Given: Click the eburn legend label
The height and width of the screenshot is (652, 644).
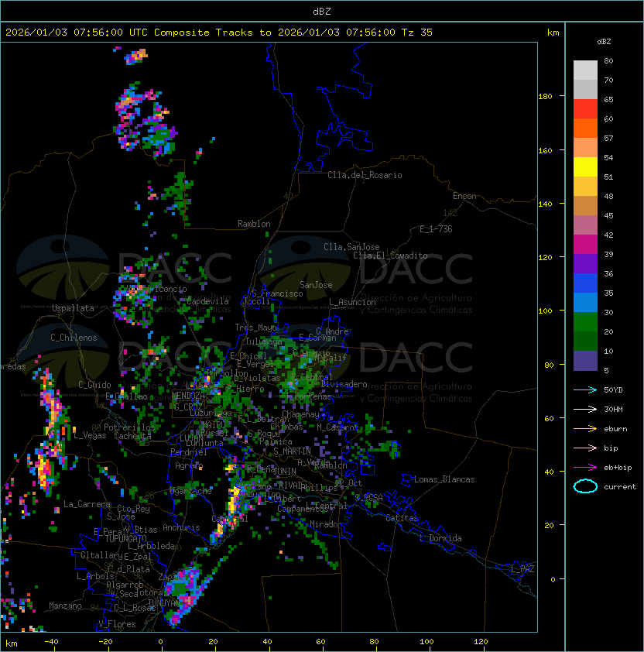Looking at the screenshot, I should (615, 429).
